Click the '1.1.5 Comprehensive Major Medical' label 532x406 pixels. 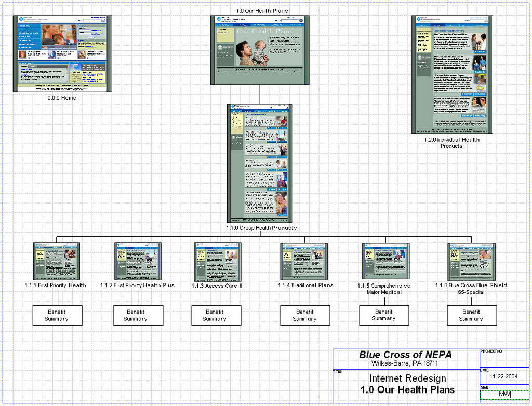point(384,289)
